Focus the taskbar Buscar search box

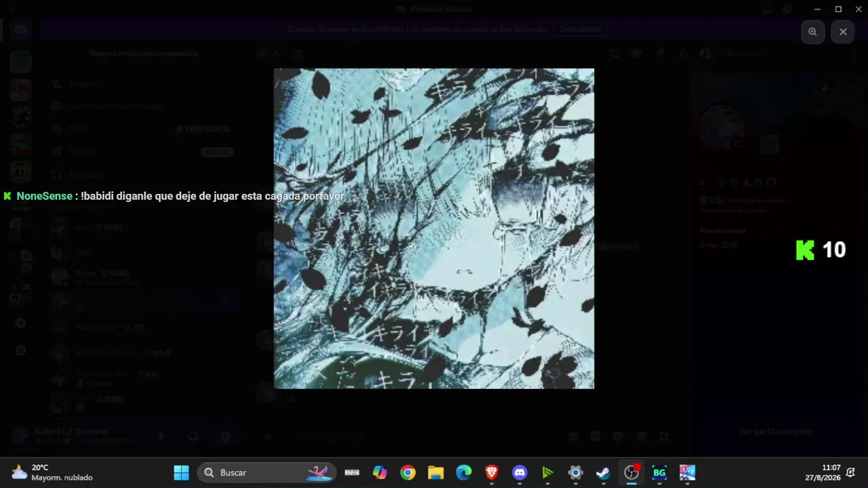[x=267, y=472]
